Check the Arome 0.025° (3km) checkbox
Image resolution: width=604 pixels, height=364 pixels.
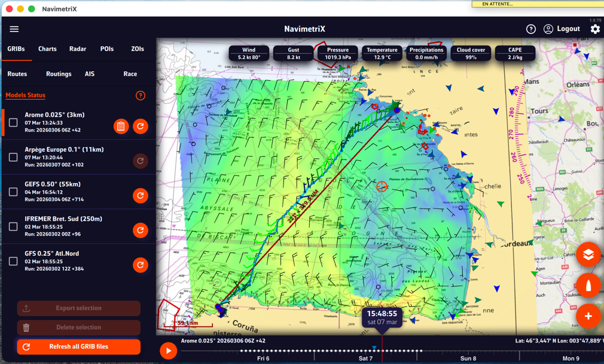pyautogui.click(x=13, y=123)
